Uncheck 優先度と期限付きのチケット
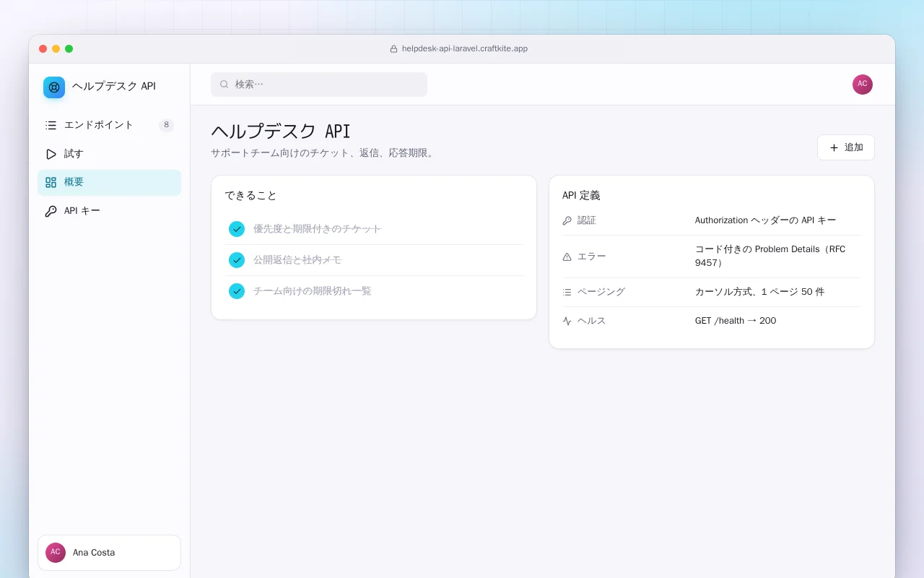Screen dimensions: 924x578 [237, 229]
